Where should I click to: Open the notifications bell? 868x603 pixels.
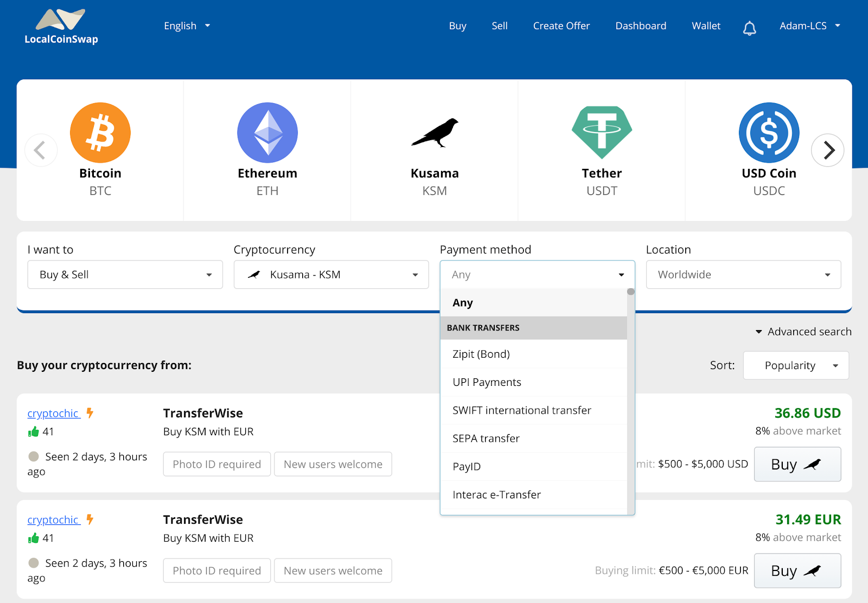click(749, 28)
